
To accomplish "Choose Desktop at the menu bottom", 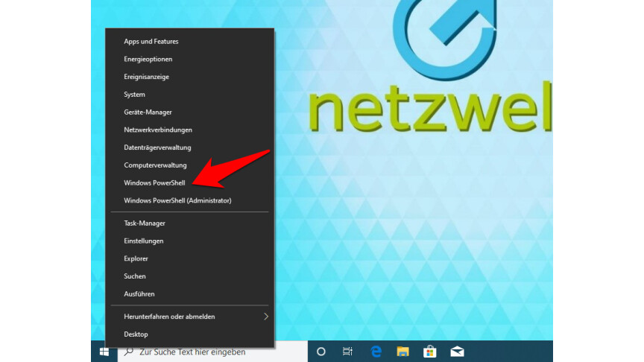I will (x=190, y=334).
